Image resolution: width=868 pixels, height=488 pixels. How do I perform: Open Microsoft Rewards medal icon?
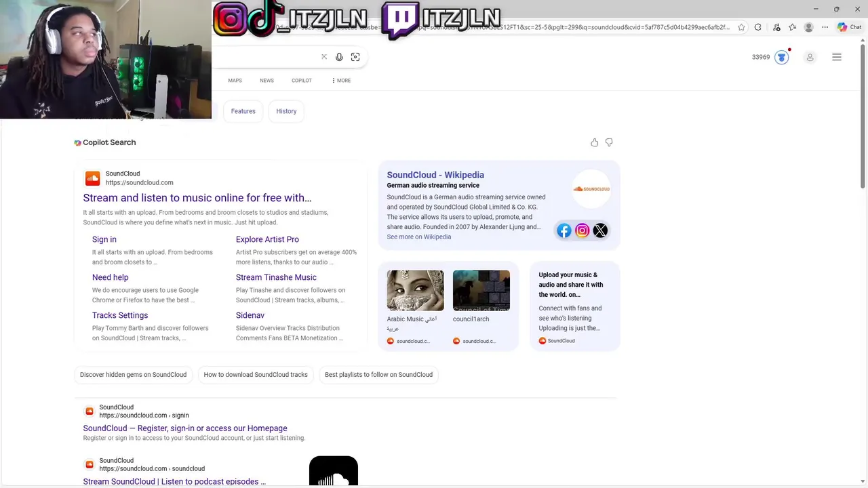pos(782,57)
